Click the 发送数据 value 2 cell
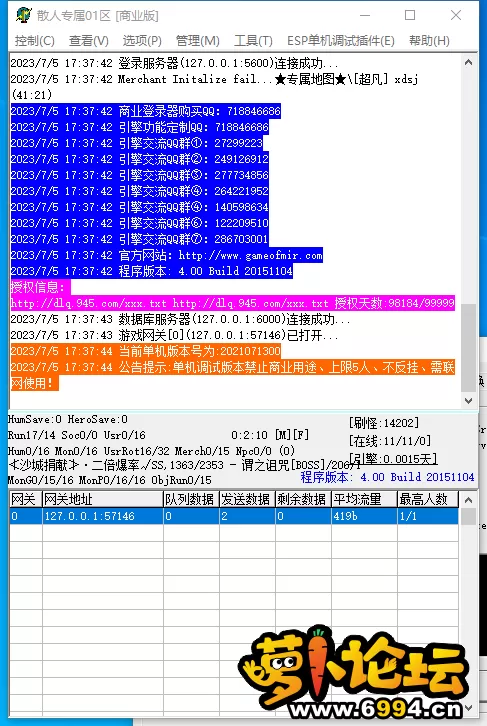 click(x=247, y=516)
